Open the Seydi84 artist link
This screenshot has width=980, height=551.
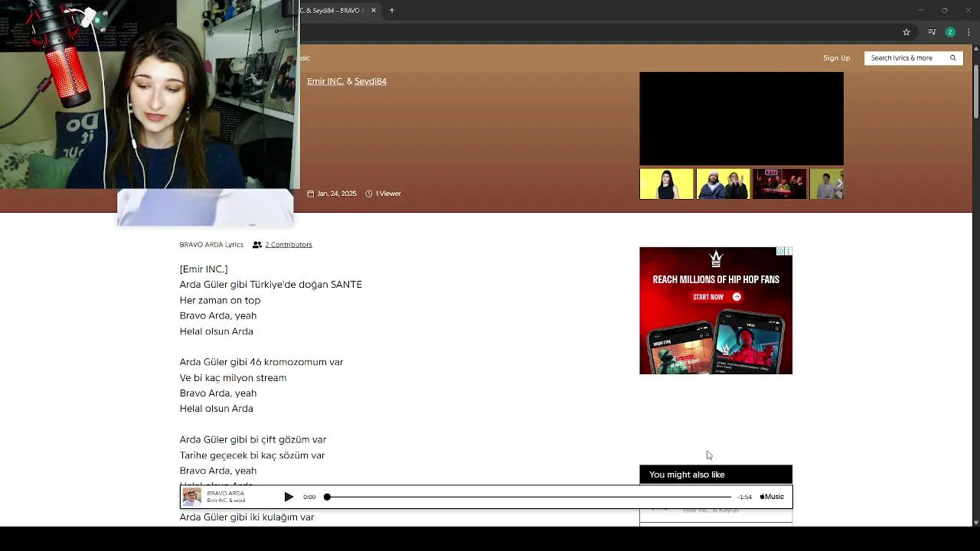(x=371, y=81)
